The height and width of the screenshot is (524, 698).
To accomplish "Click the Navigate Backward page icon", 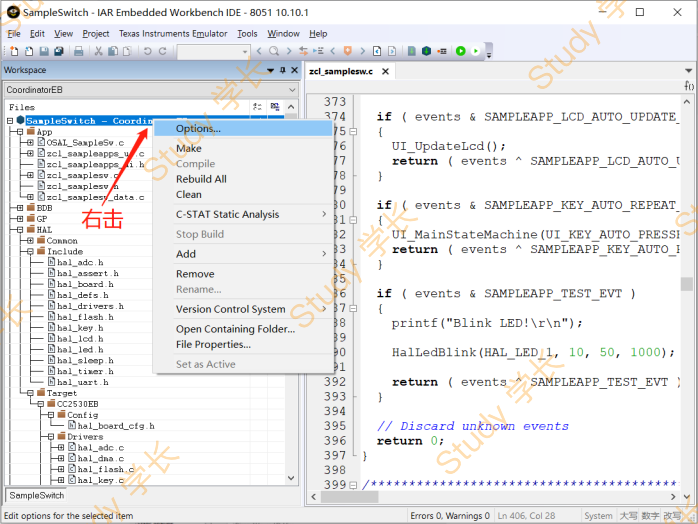I will pyautogui.click(x=377, y=51).
